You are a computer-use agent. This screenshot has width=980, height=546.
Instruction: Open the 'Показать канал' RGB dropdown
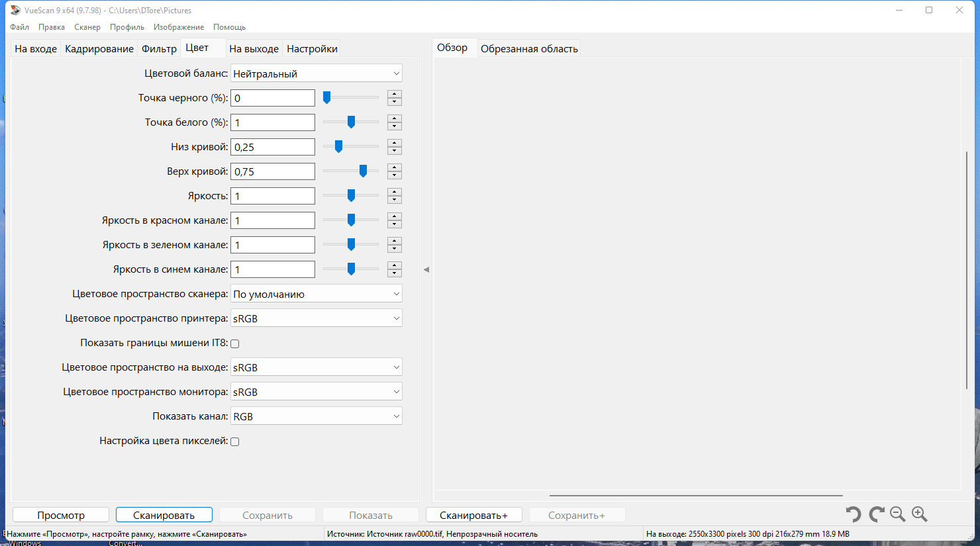click(x=317, y=416)
